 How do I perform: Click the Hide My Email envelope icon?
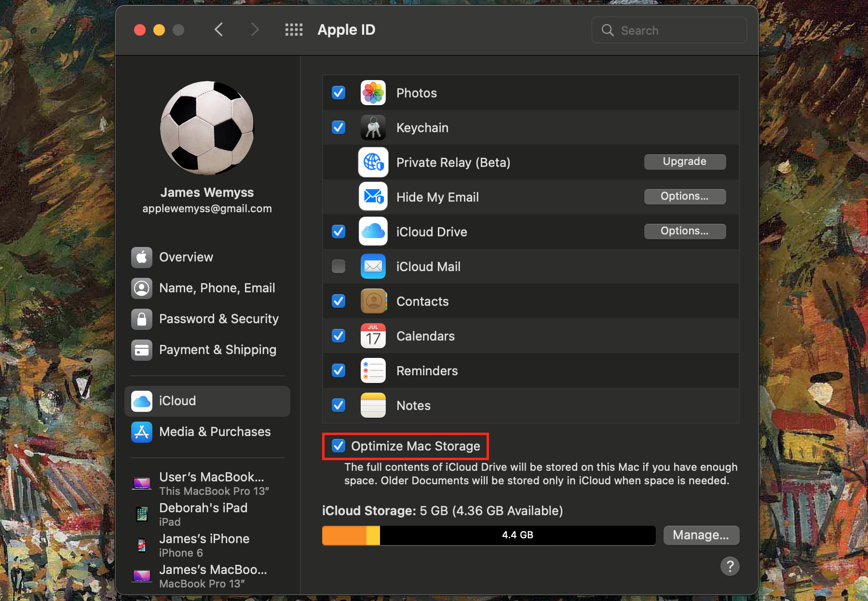373,197
